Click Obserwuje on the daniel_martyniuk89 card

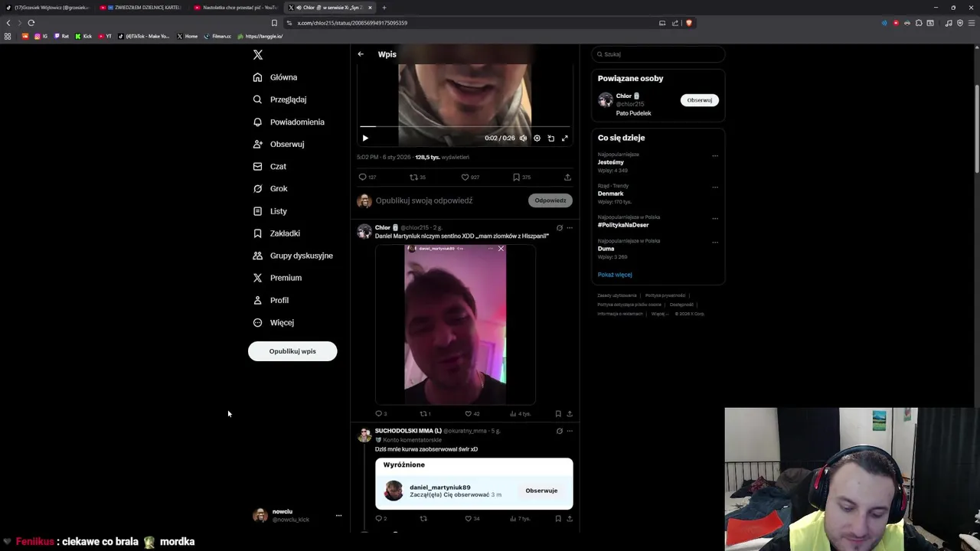coord(541,491)
